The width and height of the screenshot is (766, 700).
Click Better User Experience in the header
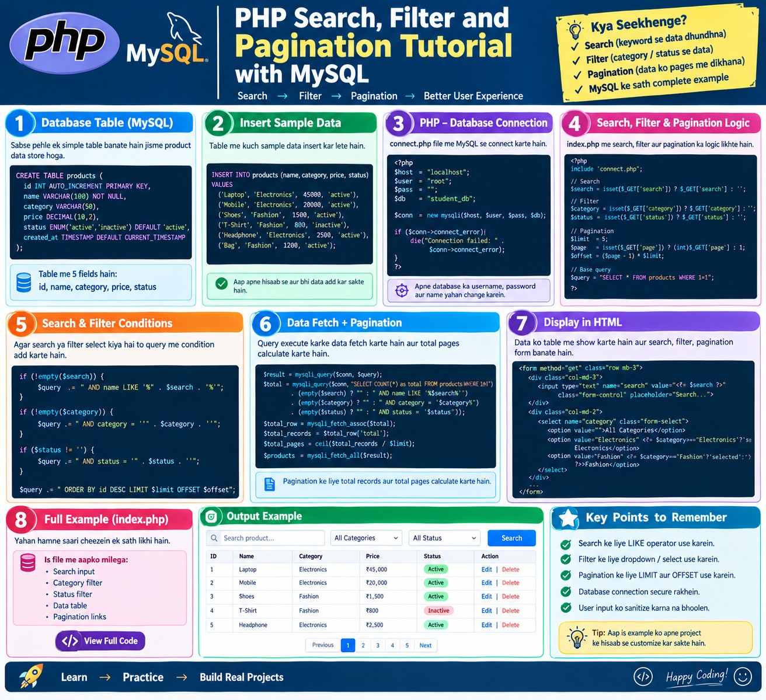coord(473,96)
